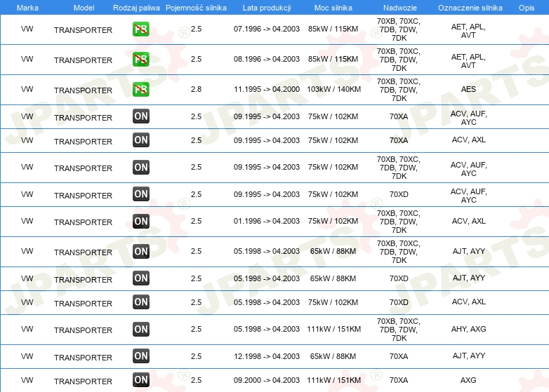Click 70XA body in 12.1998 row
This screenshot has height=392, width=549.
pos(399,356)
